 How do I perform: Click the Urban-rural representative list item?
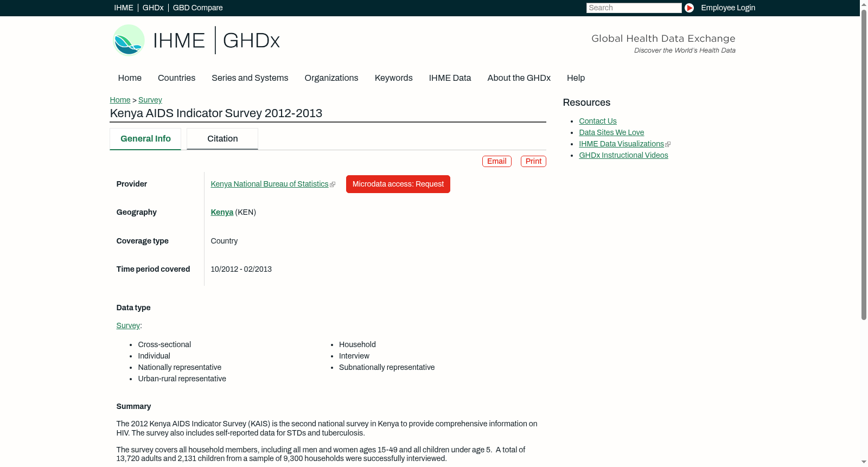[x=182, y=379]
